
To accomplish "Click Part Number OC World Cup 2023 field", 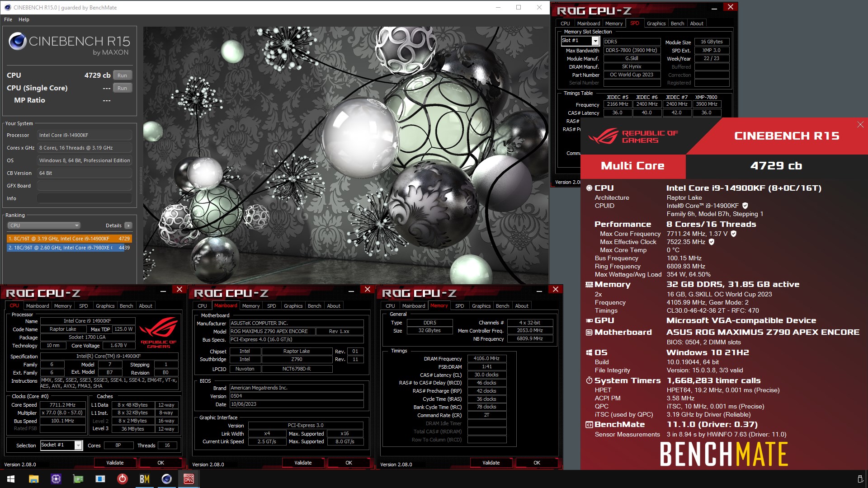I will pyautogui.click(x=631, y=75).
